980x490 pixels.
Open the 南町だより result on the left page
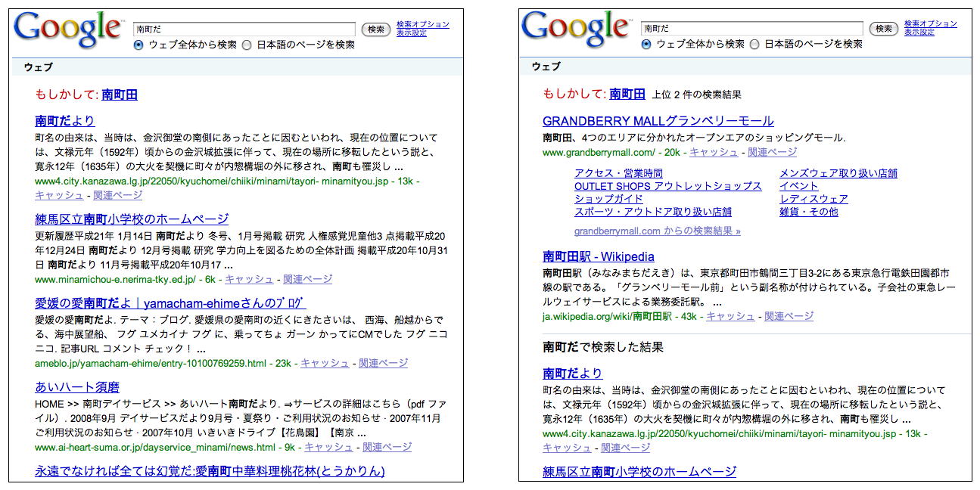[x=65, y=120]
